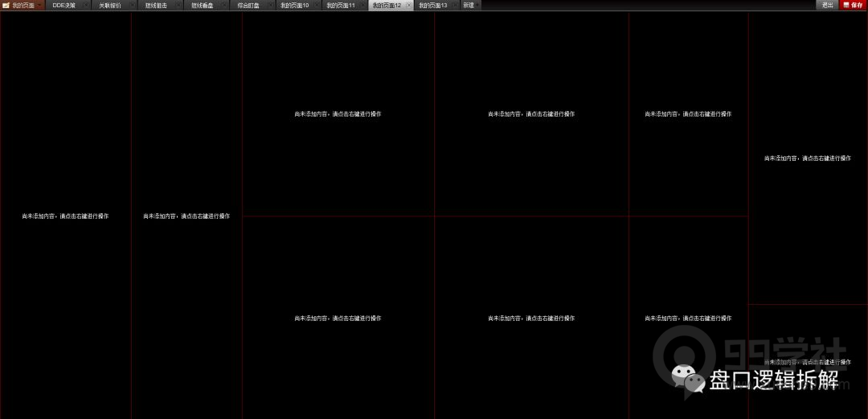Switch to the 综合盯盘 tab
Viewport: 868px width, 419px height.
(x=248, y=5)
